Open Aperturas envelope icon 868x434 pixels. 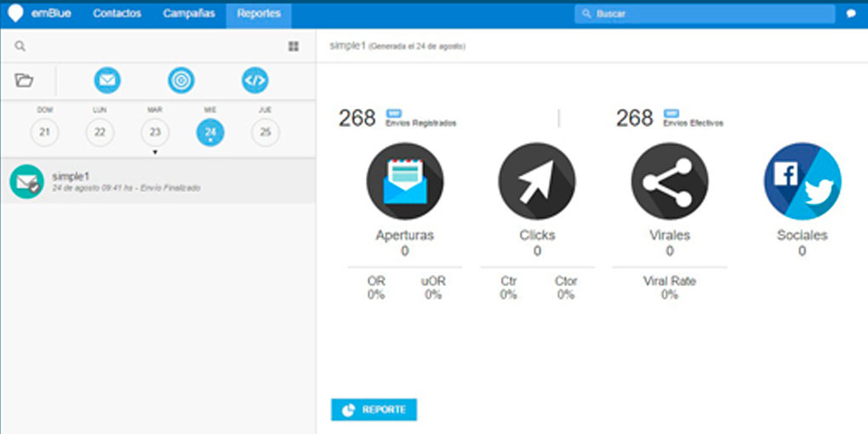(404, 181)
